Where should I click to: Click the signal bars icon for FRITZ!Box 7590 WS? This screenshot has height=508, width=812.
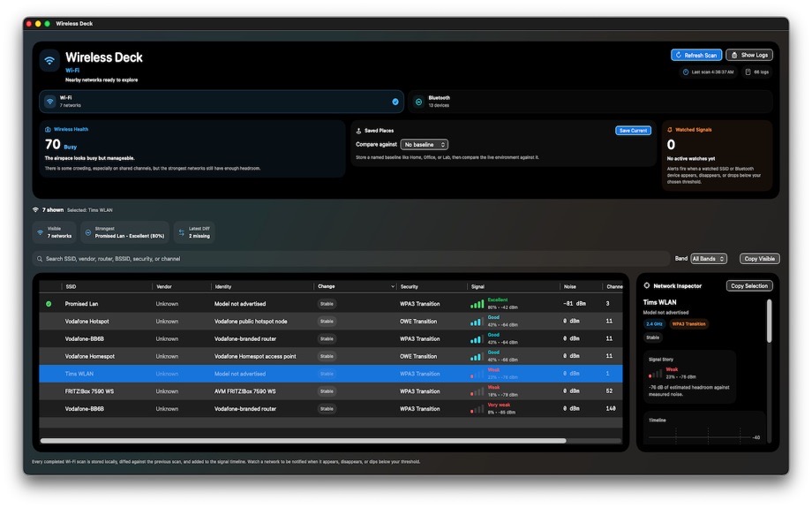point(477,392)
